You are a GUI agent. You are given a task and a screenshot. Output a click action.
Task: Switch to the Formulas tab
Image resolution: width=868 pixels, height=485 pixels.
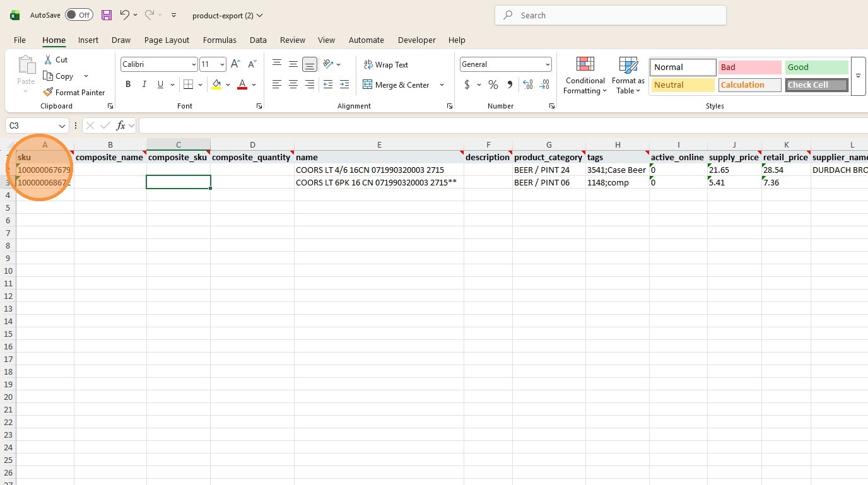(220, 40)
